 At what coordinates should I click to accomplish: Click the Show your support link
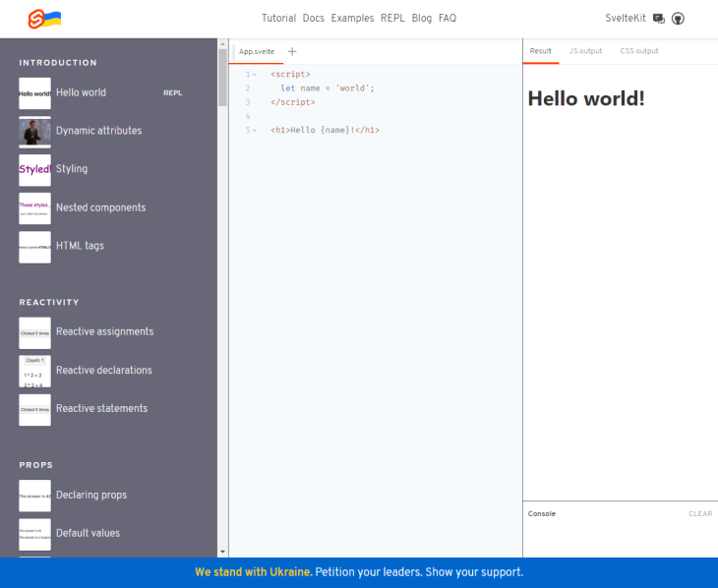[477, 572]
